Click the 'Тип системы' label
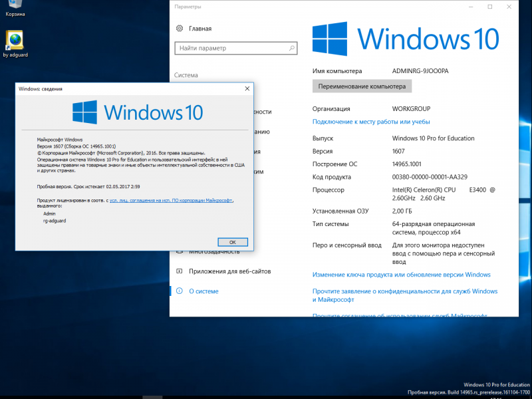Image resolution: width=532 pixels, height=399 pixels. (331, 224)
